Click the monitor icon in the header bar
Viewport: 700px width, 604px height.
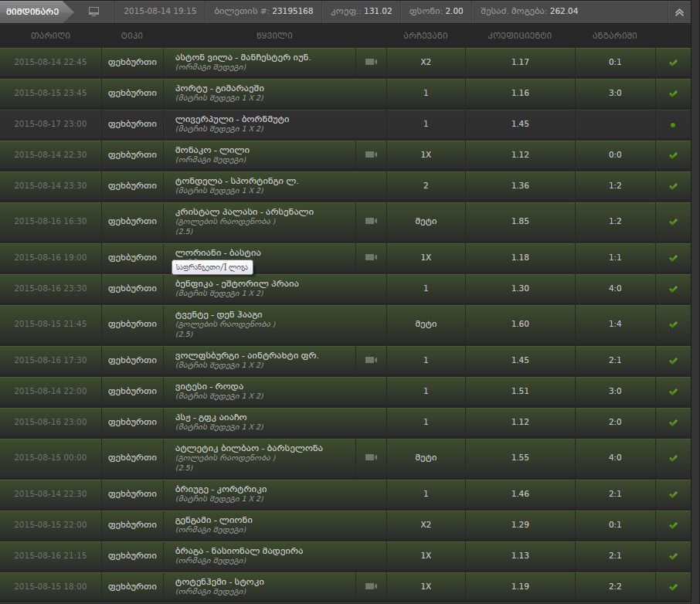[x=93, y=12]
